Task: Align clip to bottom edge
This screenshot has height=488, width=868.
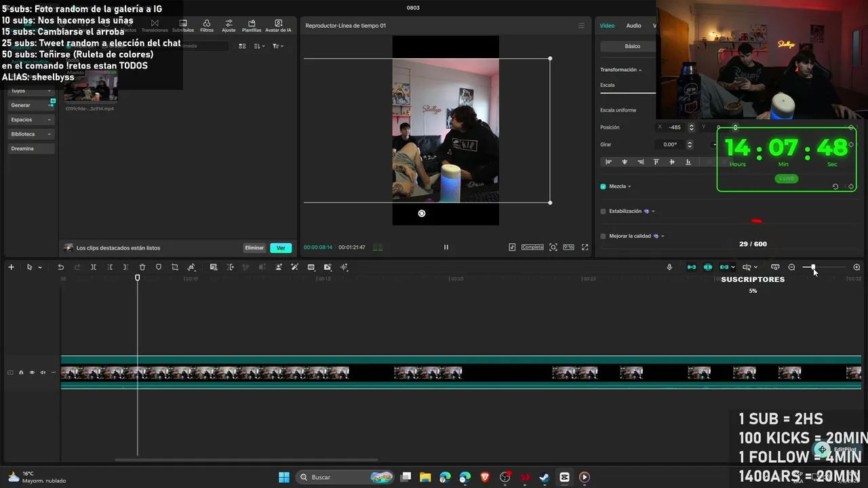Action: [x=688, y=162]
